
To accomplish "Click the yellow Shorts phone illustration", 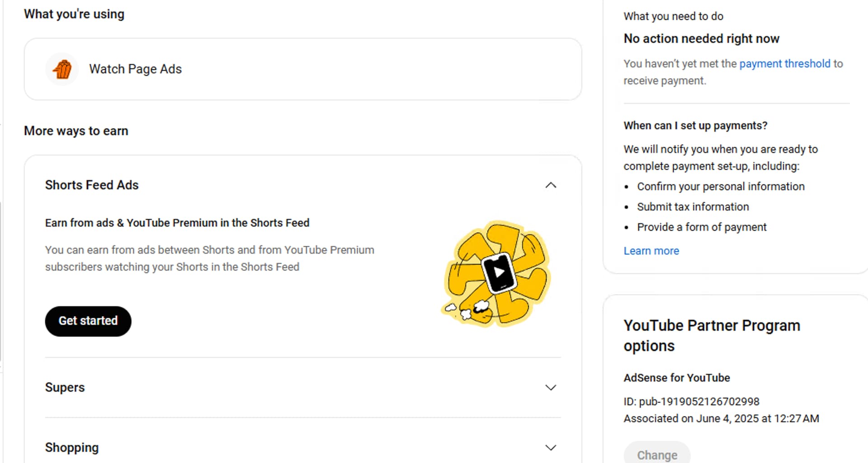I will pyautogui.click(x=497, y=273).
